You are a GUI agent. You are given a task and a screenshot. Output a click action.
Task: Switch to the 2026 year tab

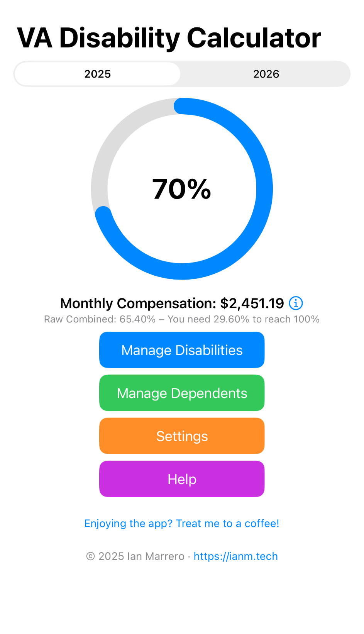[266, 74]
